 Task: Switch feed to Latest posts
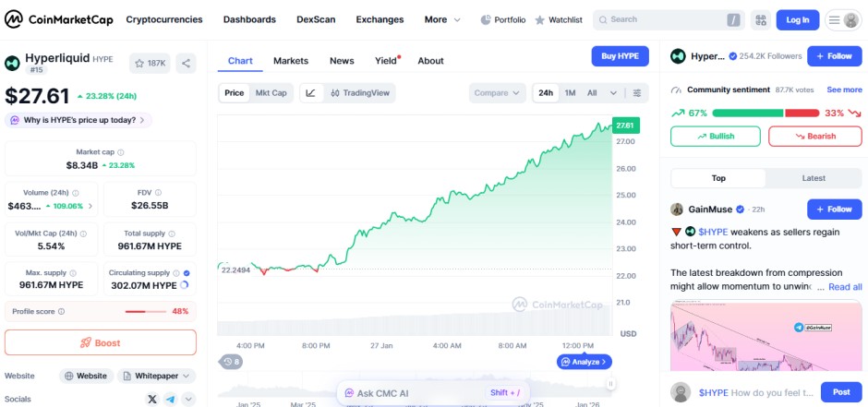tap(814, 178)
